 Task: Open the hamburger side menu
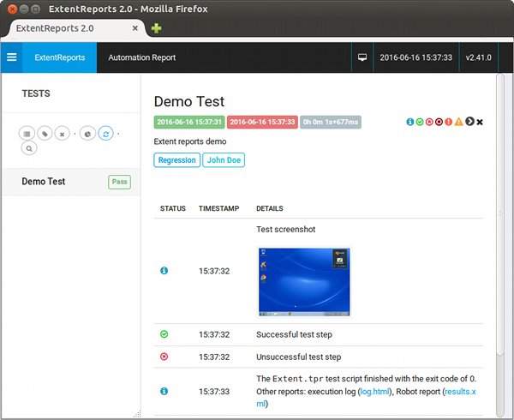click(x=11, y=57)
